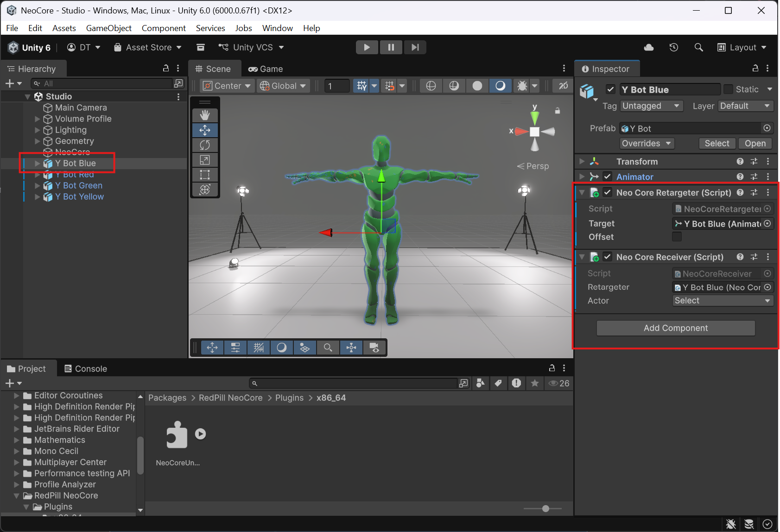
Task: Open the Tag Untagged dropdown
Action: click(651, 106)
